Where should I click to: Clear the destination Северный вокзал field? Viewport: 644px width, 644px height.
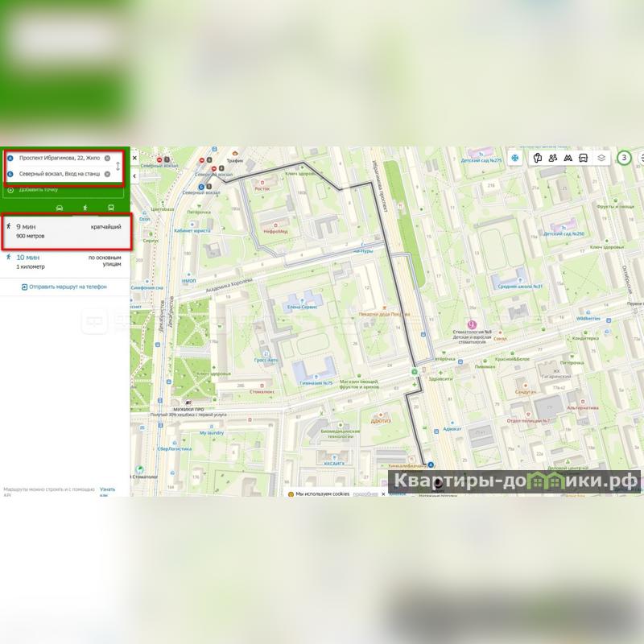point(107,174)
